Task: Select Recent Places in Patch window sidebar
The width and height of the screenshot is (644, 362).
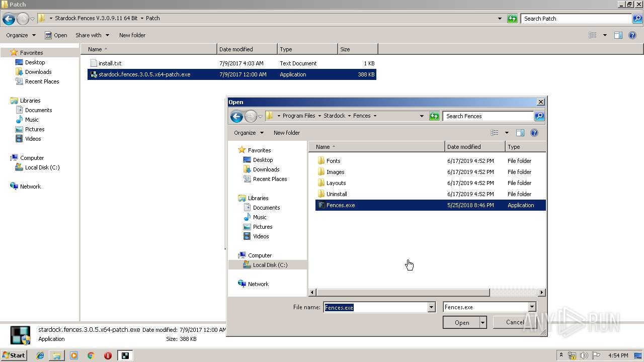Action: (42, 81)
